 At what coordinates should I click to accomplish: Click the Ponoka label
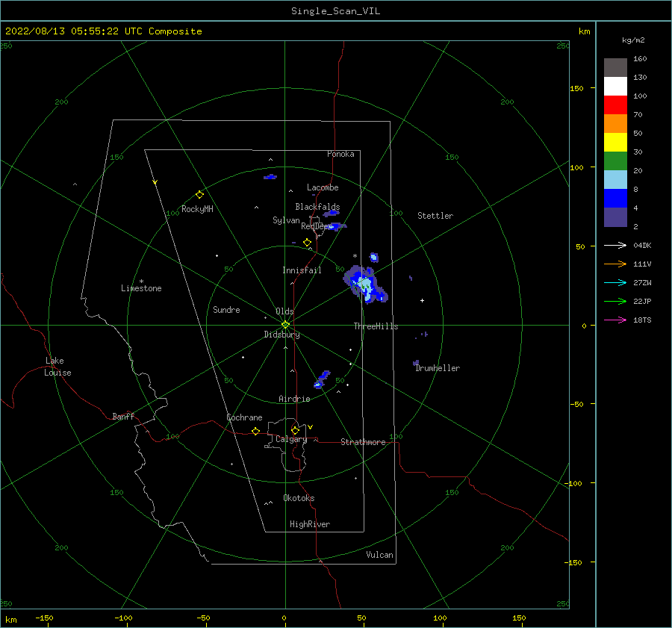click(x=340, y=154)
